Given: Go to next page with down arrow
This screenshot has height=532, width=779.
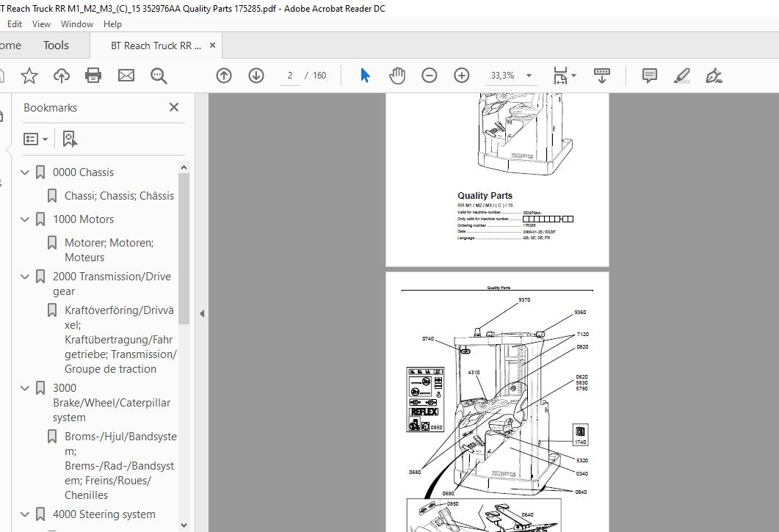Looking at the screenshot, I should 256,76.
